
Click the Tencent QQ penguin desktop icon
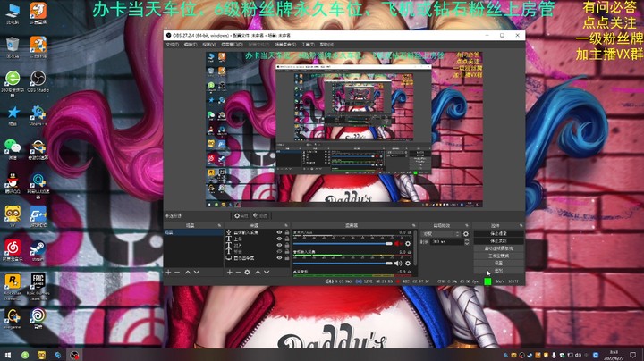pyautogui.click(x=13, y=183)
